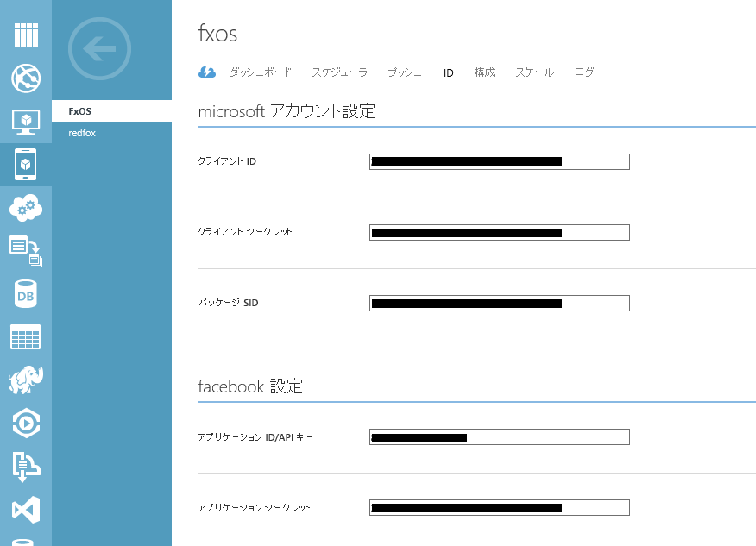
Task: Open SQL Databases DB icon
Action: pyautogui.click(x=26, y=295)
